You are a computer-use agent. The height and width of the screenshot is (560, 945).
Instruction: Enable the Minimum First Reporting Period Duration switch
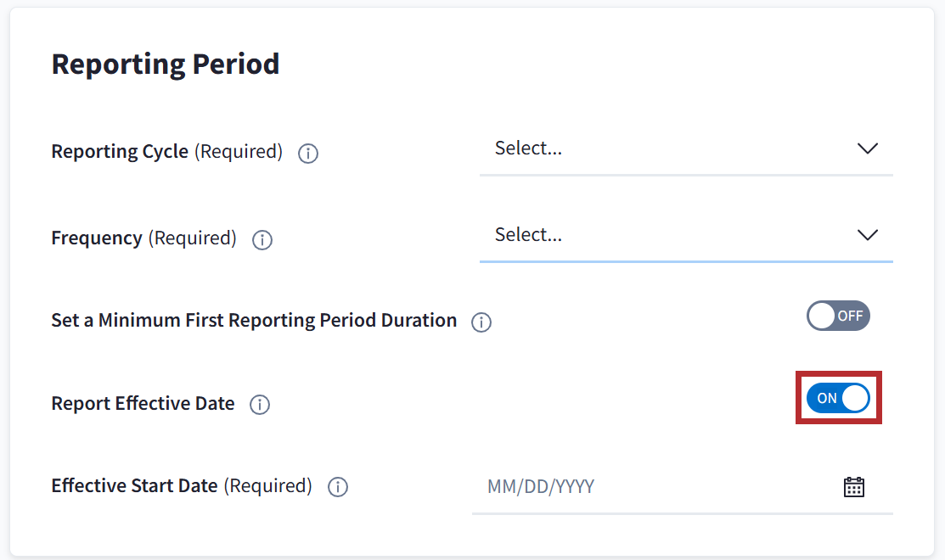(x=838, y=316)
